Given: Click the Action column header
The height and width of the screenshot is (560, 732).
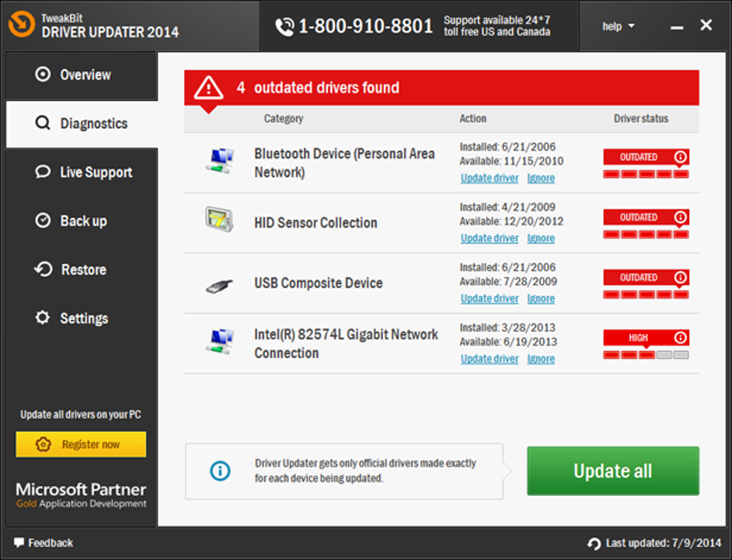Looking at the screenshot, I should (472, 118).
